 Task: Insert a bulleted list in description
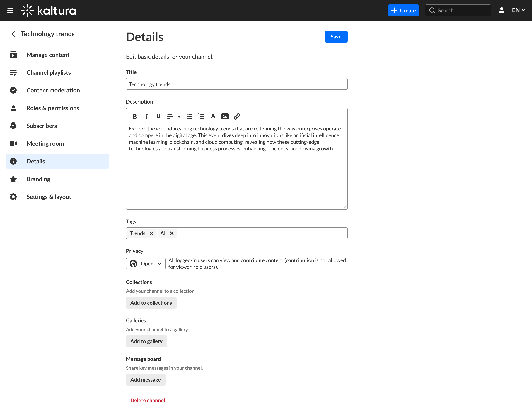[189, 116]
